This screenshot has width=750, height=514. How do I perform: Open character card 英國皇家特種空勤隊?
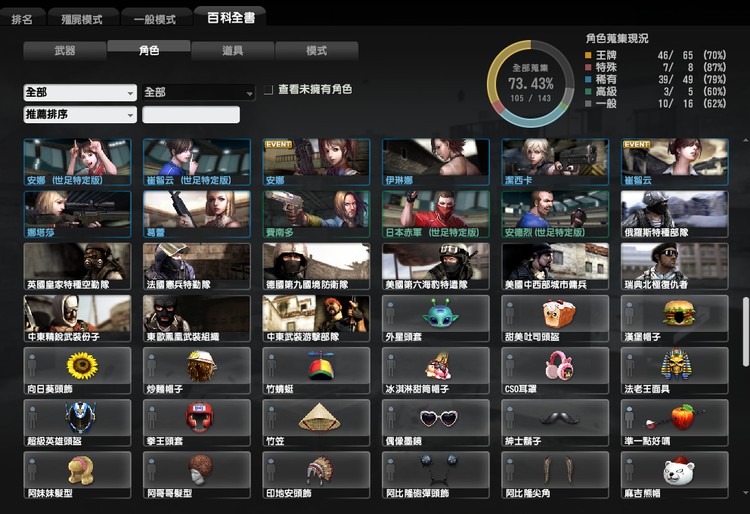click(x=77, y=266)
